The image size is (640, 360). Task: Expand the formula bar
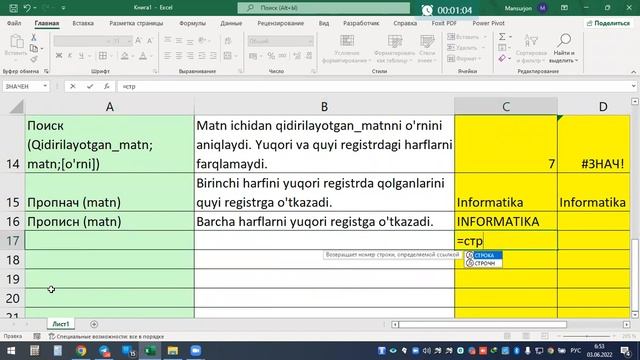tap(633, 86)
